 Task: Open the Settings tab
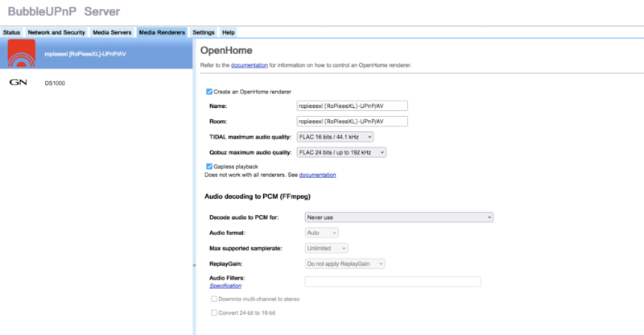click(204, 32)
